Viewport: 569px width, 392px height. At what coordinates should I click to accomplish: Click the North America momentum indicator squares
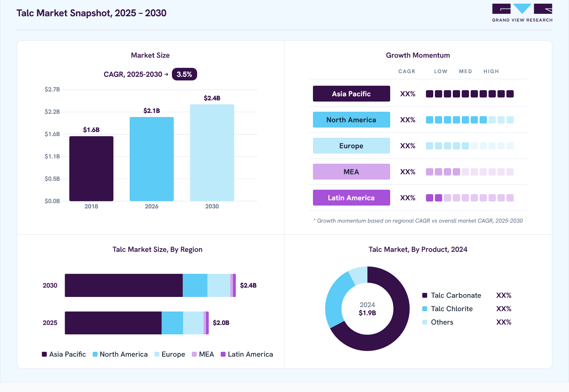point(470,120)
